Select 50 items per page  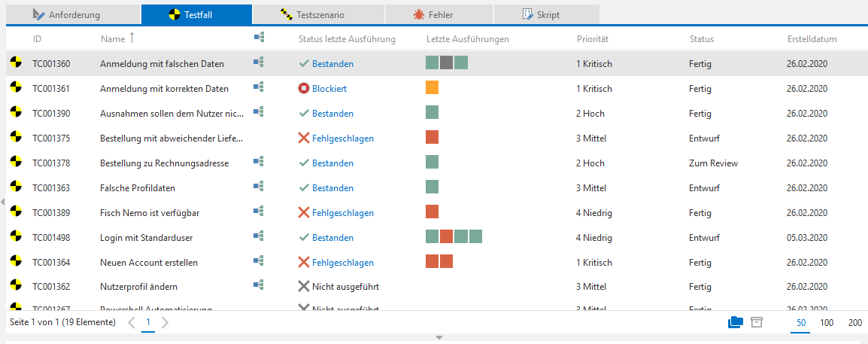(x=801, y=322)
